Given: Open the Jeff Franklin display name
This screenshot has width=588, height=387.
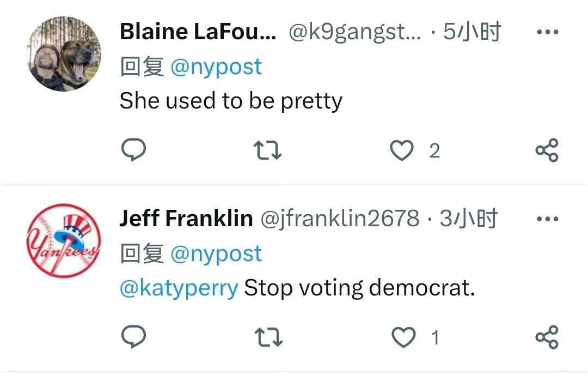Looking at the screenshot, I should coord(186,219).
